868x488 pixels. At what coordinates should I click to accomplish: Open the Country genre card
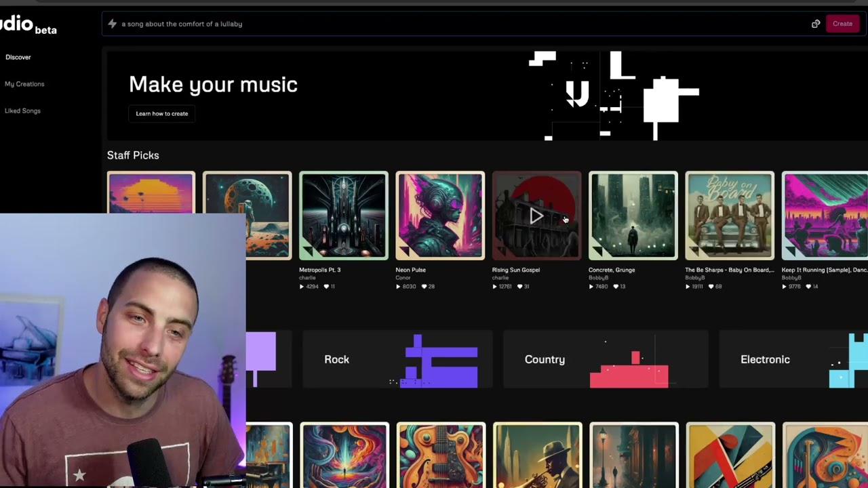click(606, 359)
